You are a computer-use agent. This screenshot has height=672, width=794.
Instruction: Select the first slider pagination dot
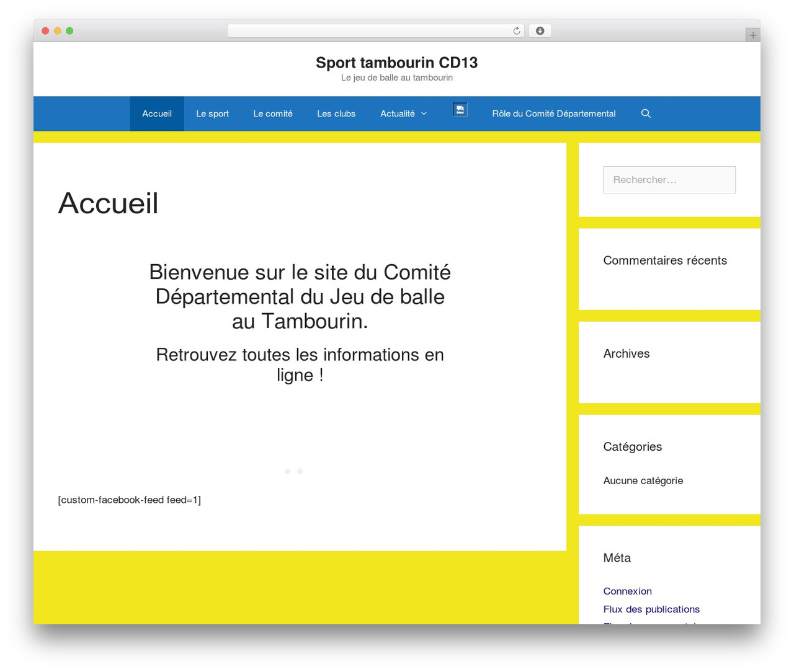pos(288,471)
